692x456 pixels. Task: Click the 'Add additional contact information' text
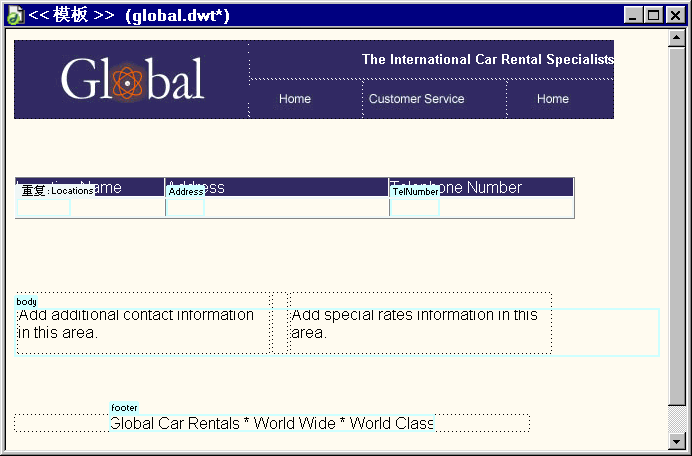136,324
